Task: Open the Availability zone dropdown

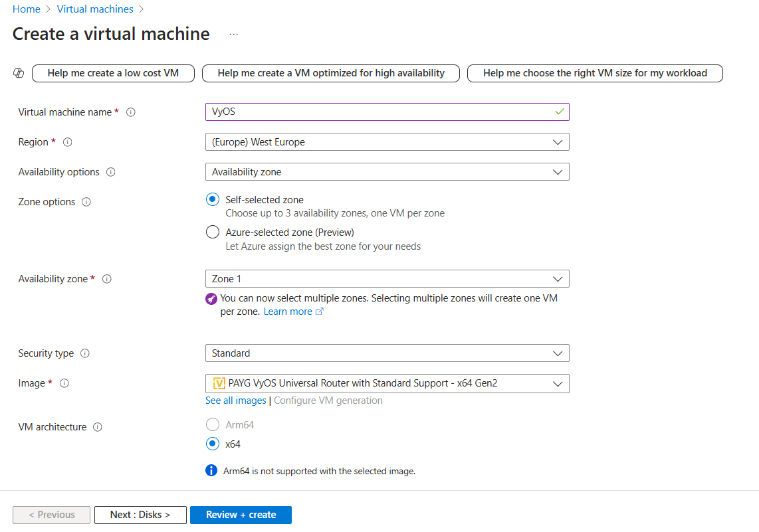Action: point(558,278)
